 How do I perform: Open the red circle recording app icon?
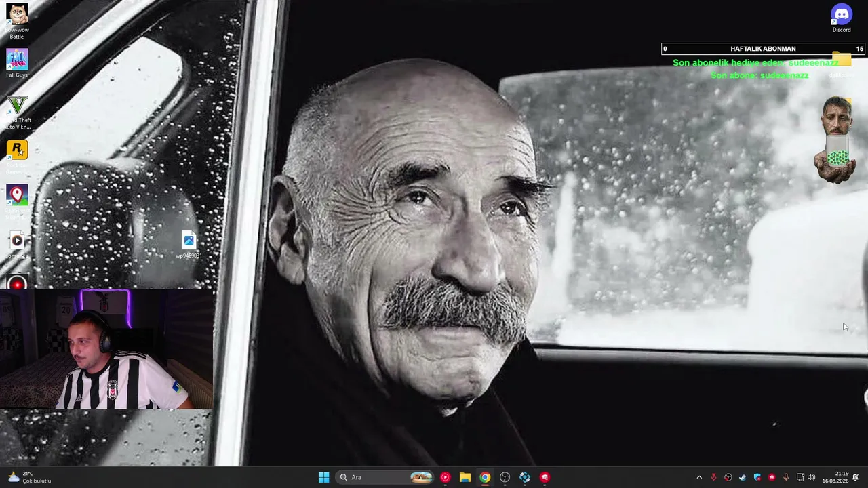tap(17, 283)
